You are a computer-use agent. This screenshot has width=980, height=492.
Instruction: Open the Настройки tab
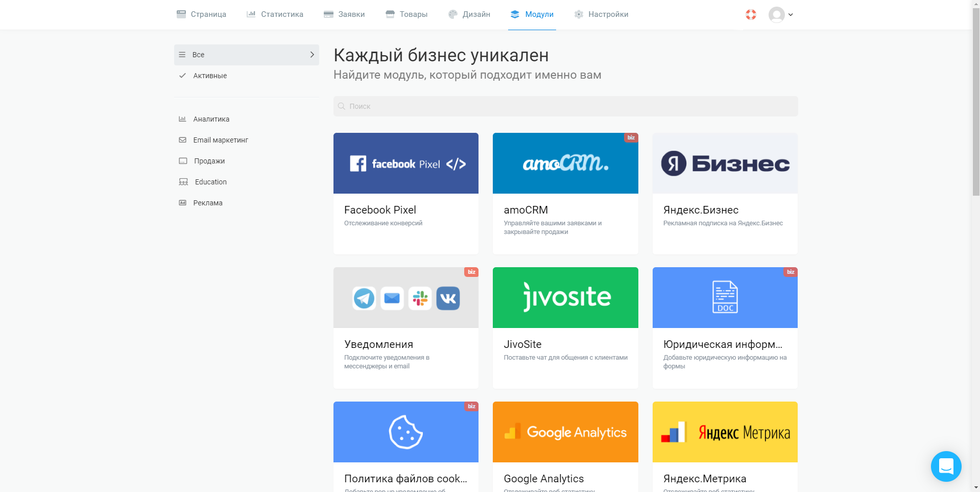[x=601, y=14]
